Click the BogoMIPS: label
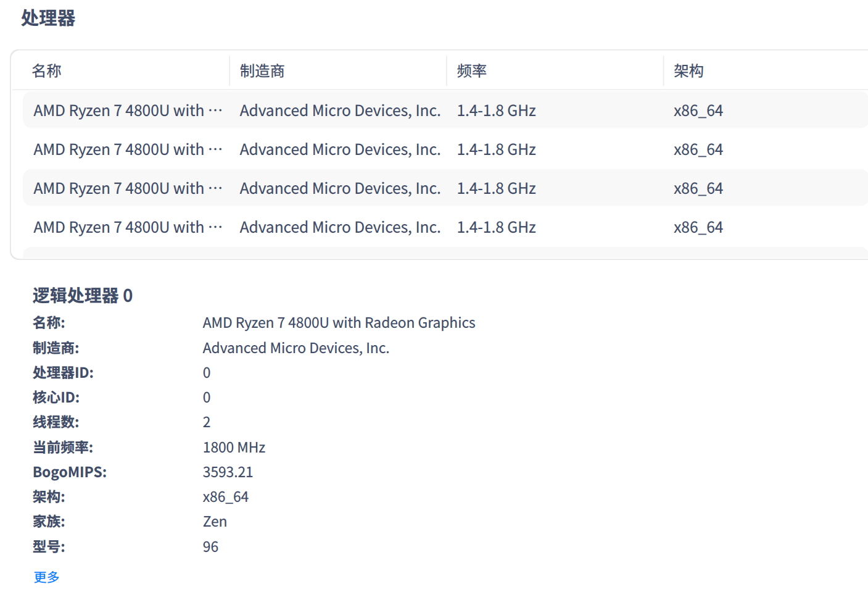The image size is (868, 597). [70, 472]
